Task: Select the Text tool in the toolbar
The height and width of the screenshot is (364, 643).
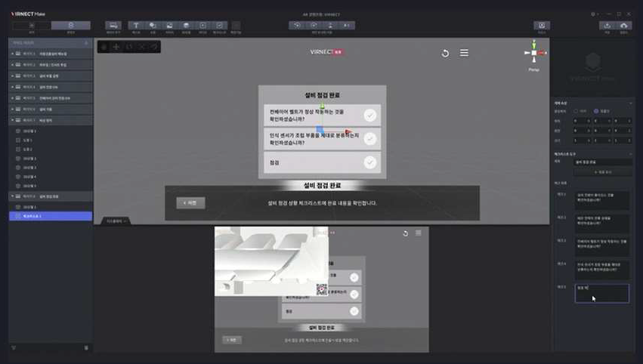Action: pos(136,26)
